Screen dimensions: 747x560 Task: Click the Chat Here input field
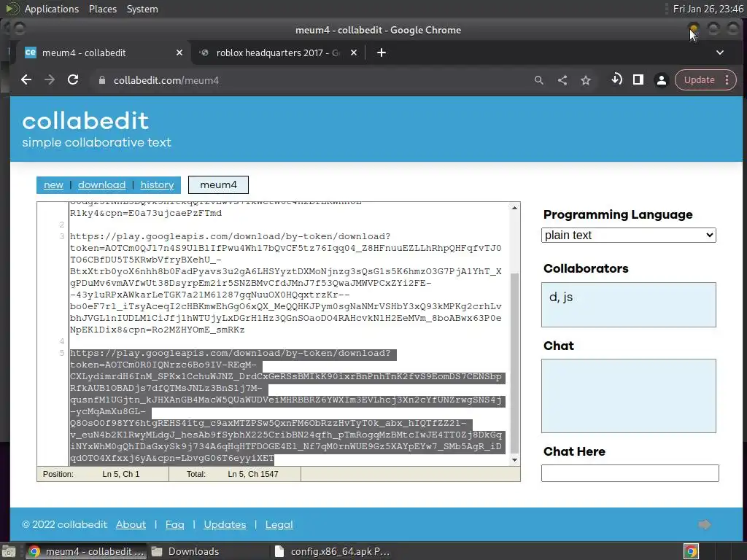coord(630,472)
